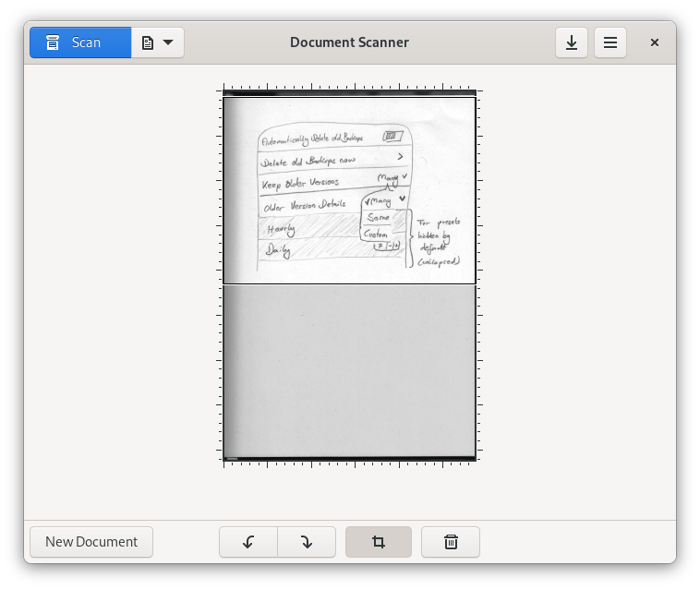Viewport: 700px width, 590px height.
Task: Select the blank gray second page
Action: click(349, 371)
